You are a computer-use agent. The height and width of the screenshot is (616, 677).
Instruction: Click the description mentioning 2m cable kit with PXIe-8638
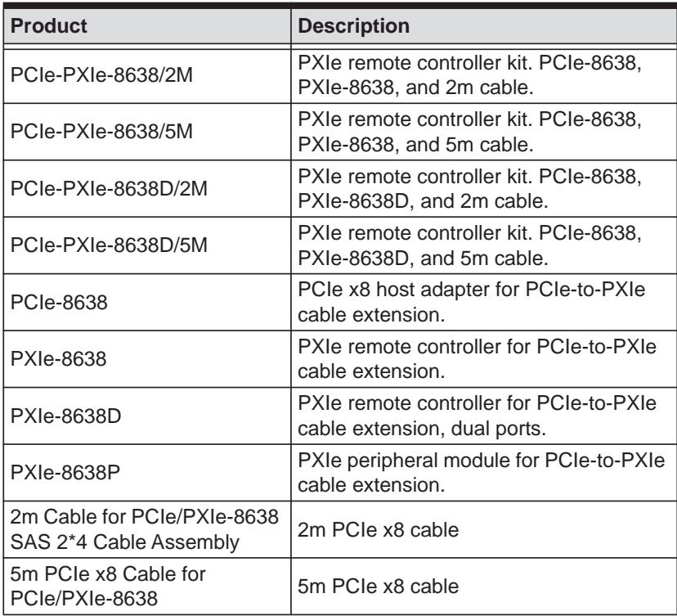[470, 75]
